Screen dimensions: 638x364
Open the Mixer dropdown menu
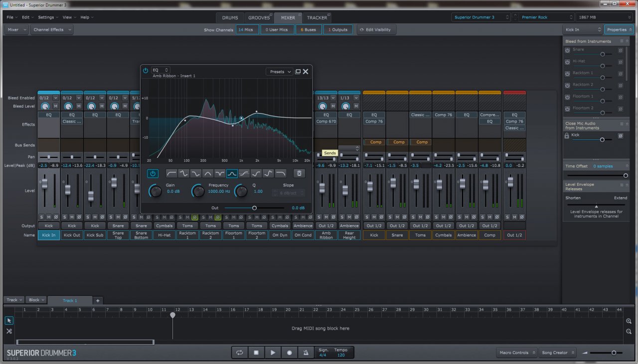[x=17, y=30]
